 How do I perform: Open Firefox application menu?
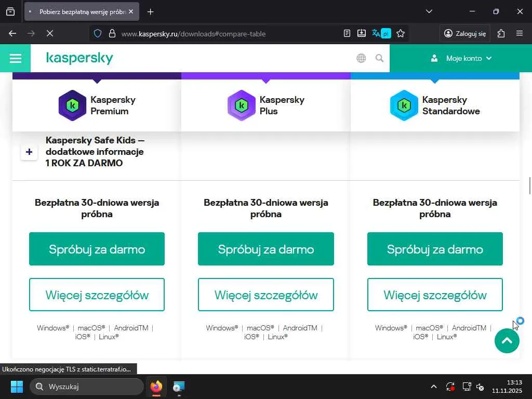point(520,34)
